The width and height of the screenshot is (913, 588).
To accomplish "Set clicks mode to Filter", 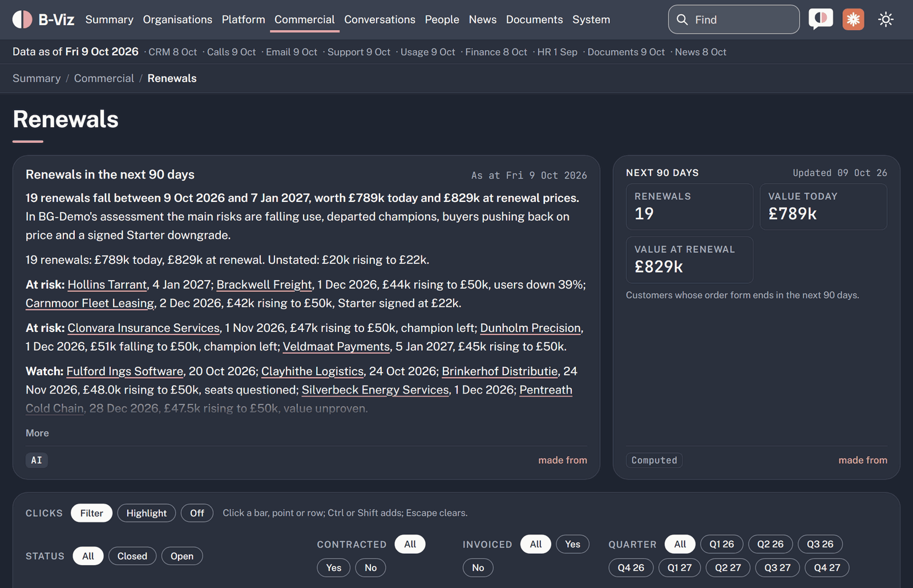I will tap(91, 513).
